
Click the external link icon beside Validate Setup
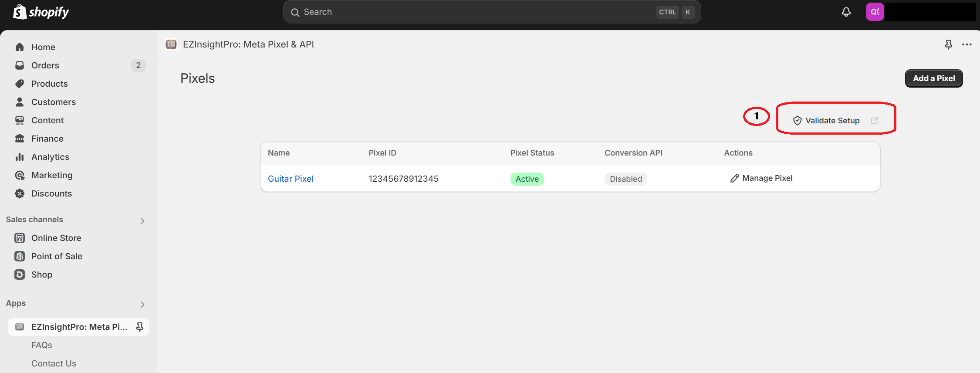click(x=874, y=121)
